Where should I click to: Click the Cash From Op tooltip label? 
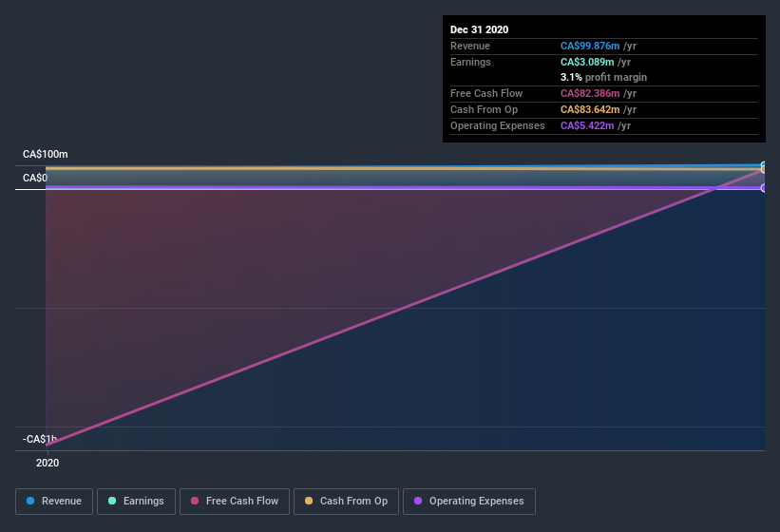point(484,109)
